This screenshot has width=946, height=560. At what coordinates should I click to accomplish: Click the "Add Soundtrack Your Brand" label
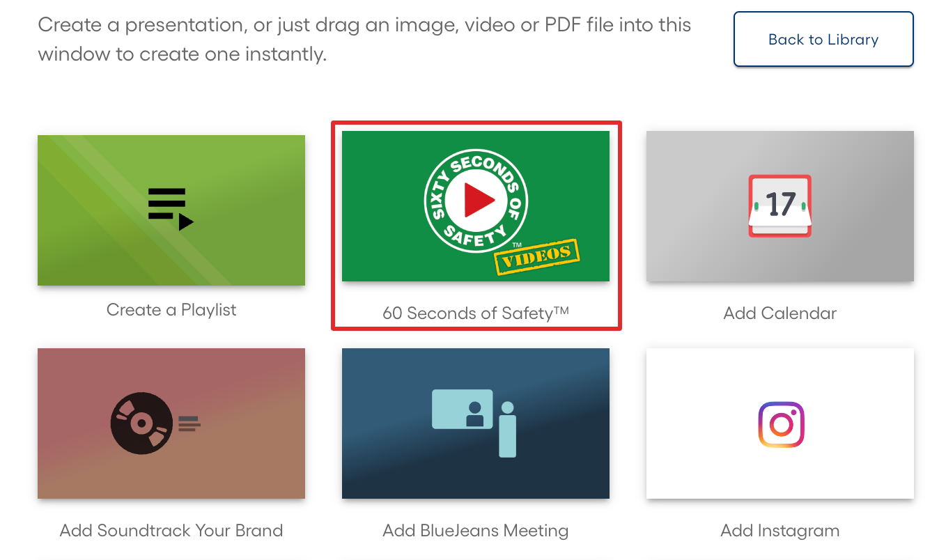[x=171, y=531]
